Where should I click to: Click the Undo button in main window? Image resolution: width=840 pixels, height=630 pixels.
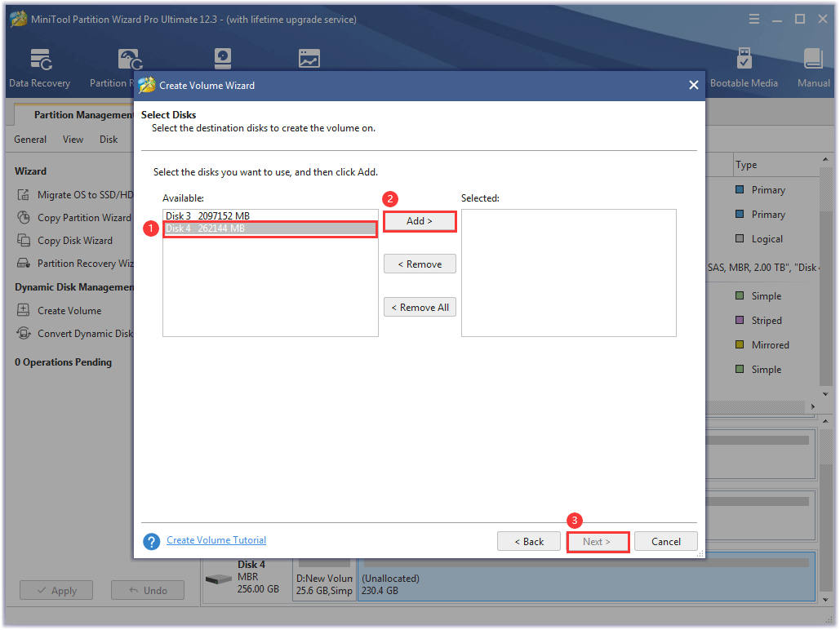coord(148,590)
